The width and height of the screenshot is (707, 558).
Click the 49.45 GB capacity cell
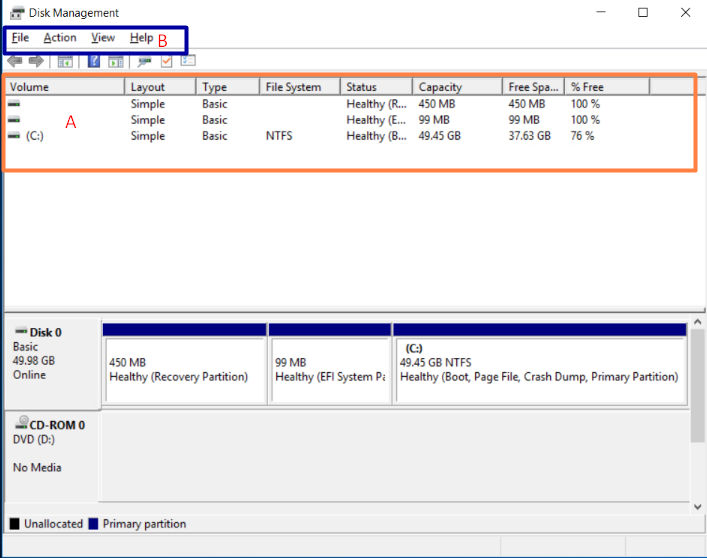[x=440, y=136]
